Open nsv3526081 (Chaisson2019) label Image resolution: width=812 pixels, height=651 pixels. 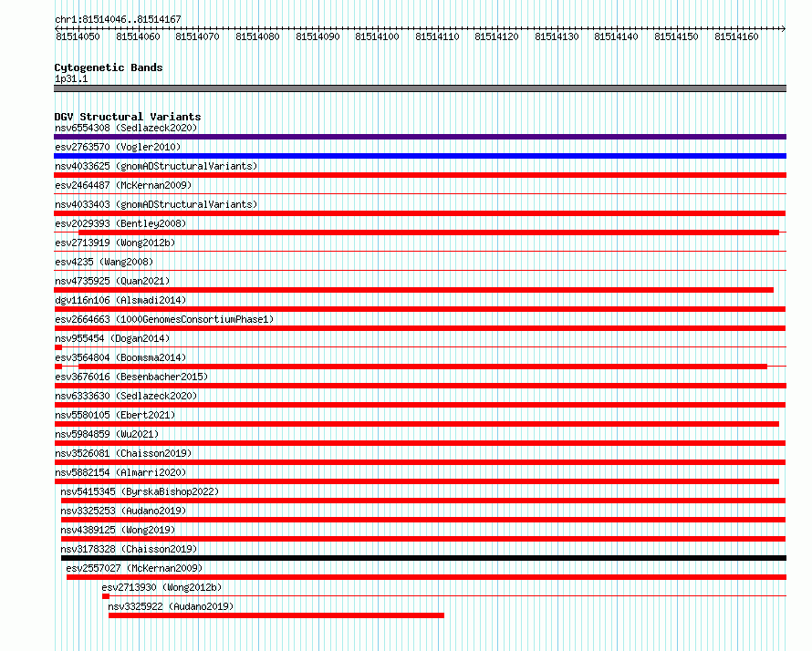(x=123, y=453)
